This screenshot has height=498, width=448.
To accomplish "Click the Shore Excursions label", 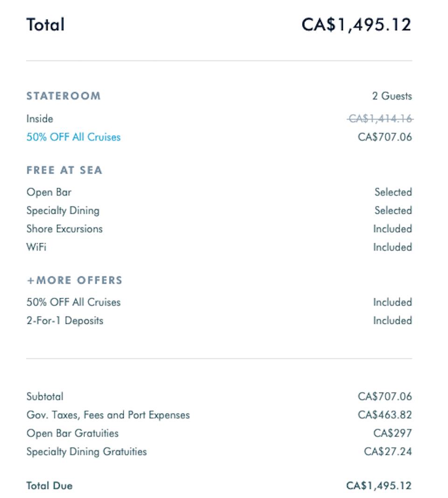I will click(x=64, y=229).
